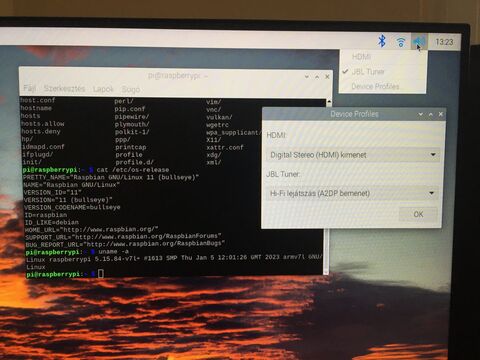Maximize the terminal window
480x360 pixels.
[317, 77]
